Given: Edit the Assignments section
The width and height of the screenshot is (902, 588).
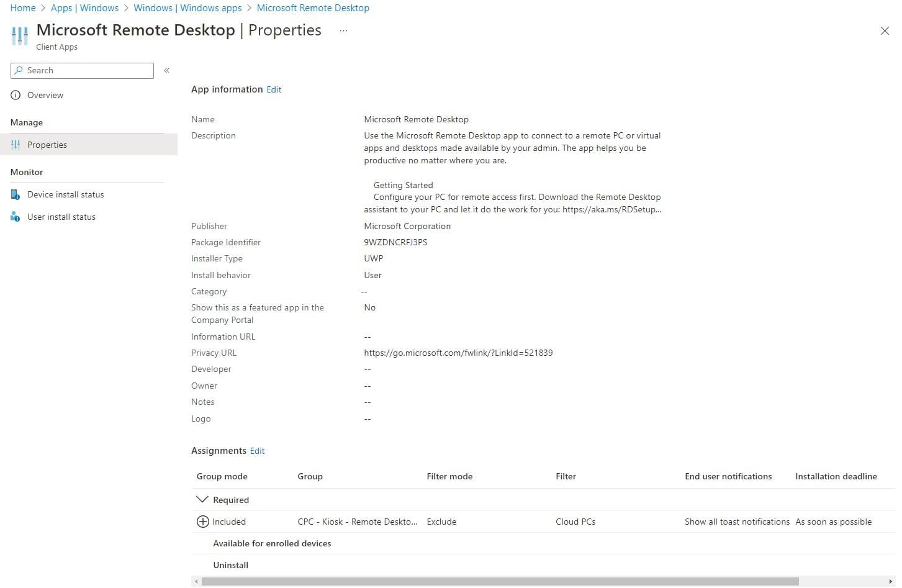Looking at the screenshot, I should tap(257, 451).
